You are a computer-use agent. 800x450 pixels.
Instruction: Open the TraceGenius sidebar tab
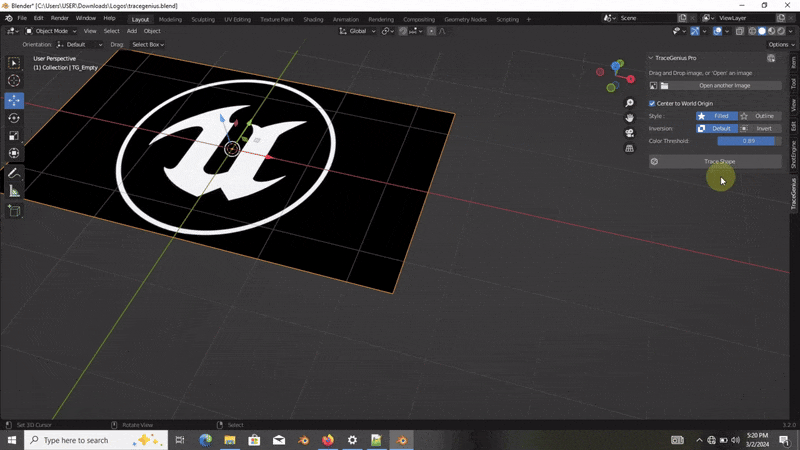793,194
